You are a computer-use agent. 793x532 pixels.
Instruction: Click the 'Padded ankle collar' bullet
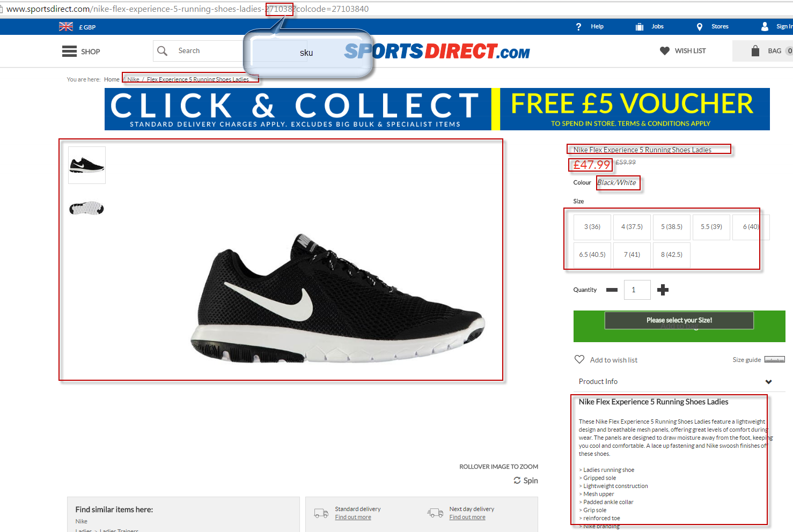pos(606,503)
